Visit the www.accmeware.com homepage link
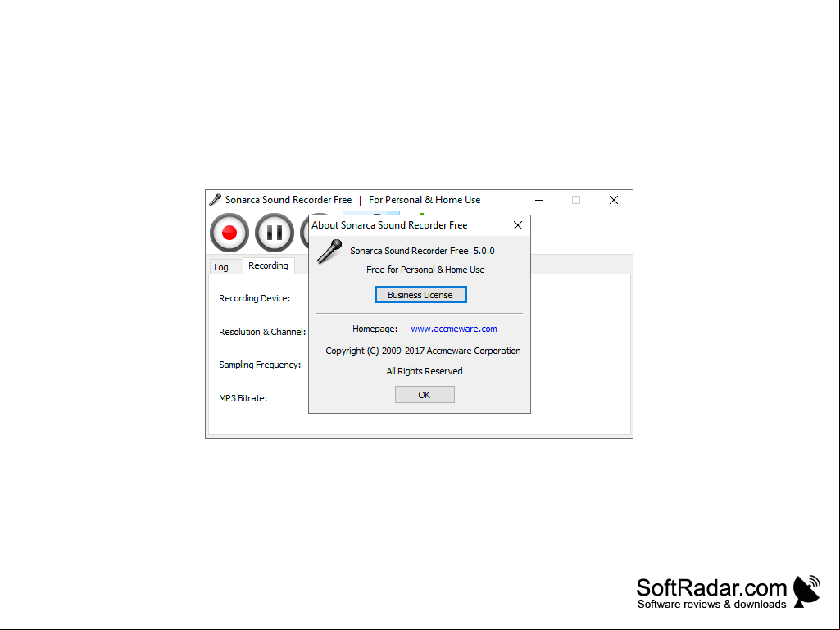The height and width of the screenshot is (630, 840). [x=454, y=329]
